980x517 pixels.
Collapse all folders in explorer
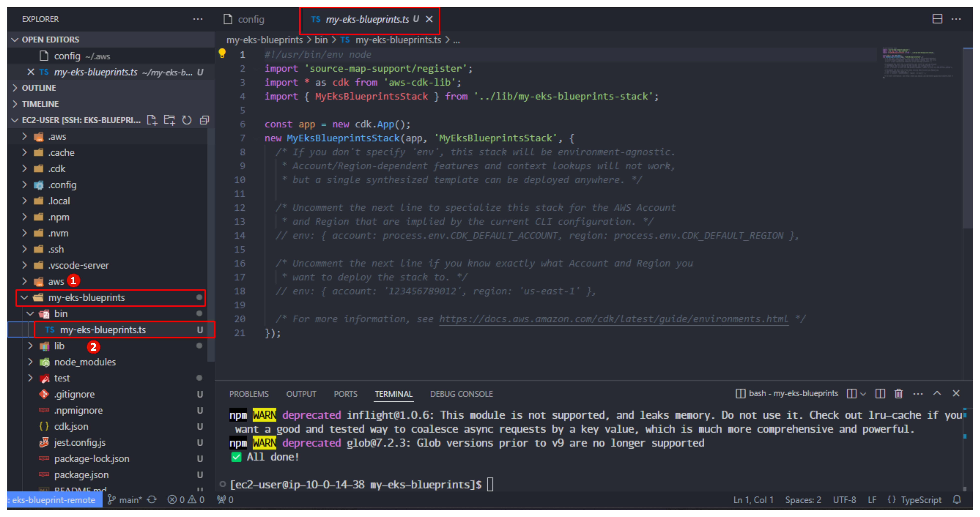coord(204,120)
